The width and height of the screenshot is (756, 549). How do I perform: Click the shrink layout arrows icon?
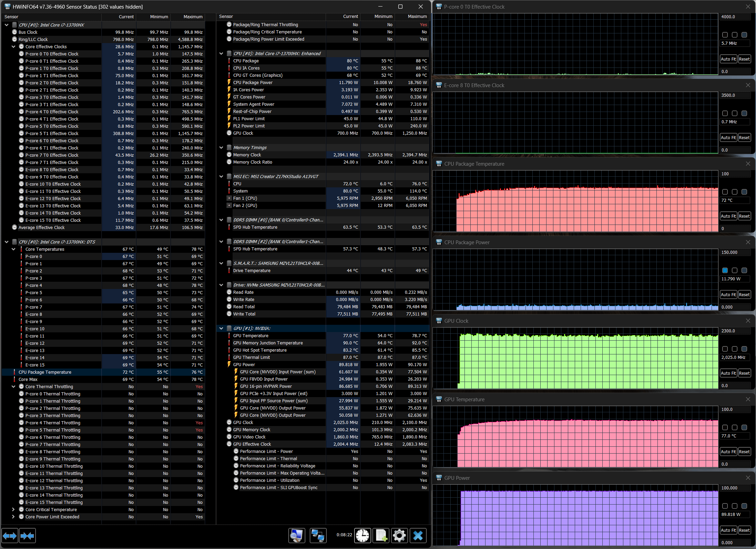(x=27, y=536)
